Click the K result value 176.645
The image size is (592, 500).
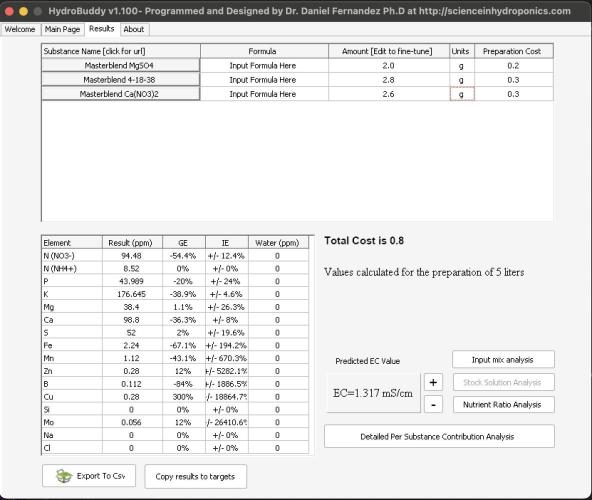point(132,294)
